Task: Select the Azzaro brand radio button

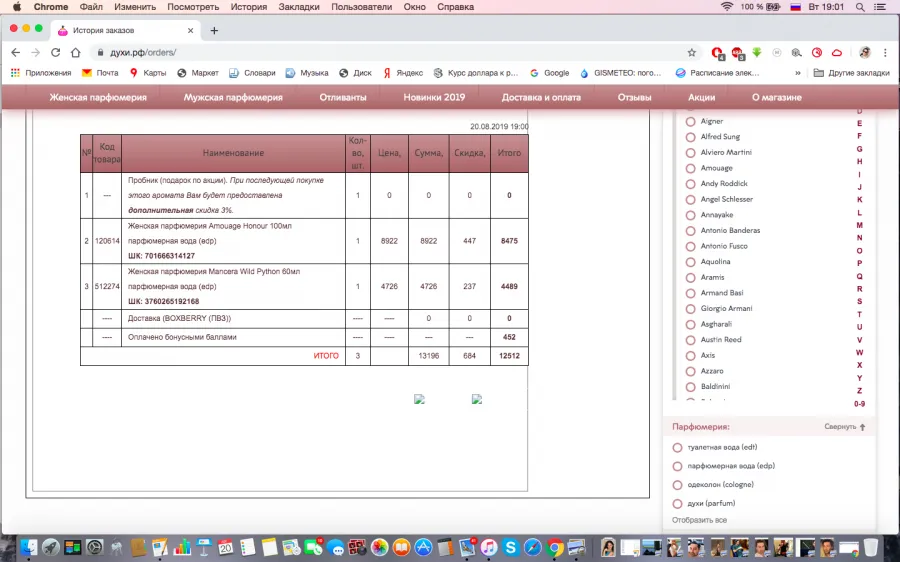Action: coord(690,371)
